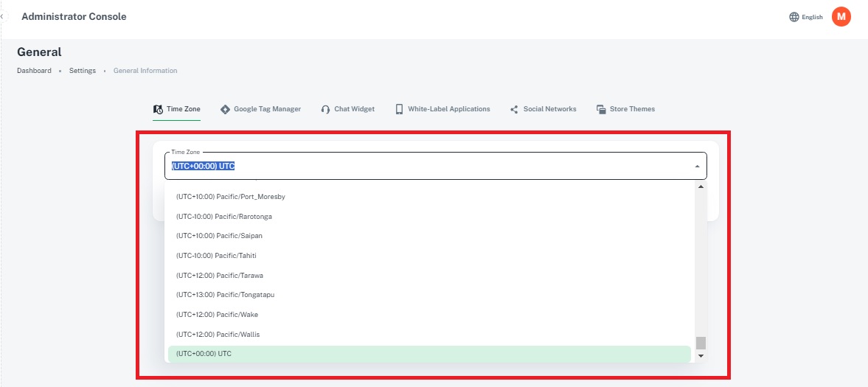Click inside the Time Zone input field
This screenshot has width=868, height=387.
coord(428,167)
